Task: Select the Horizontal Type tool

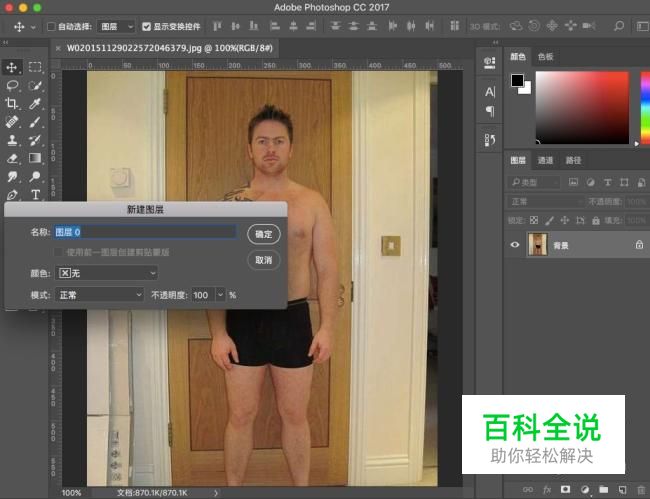Action: pos(35,194)
